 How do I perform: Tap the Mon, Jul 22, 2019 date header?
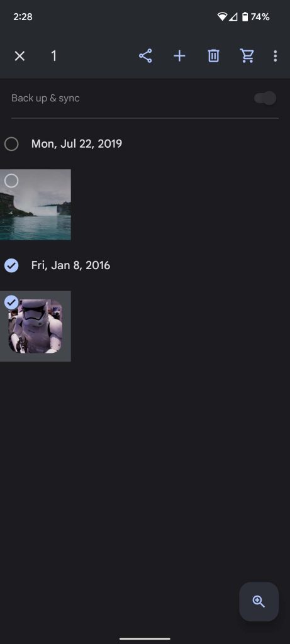76,144
